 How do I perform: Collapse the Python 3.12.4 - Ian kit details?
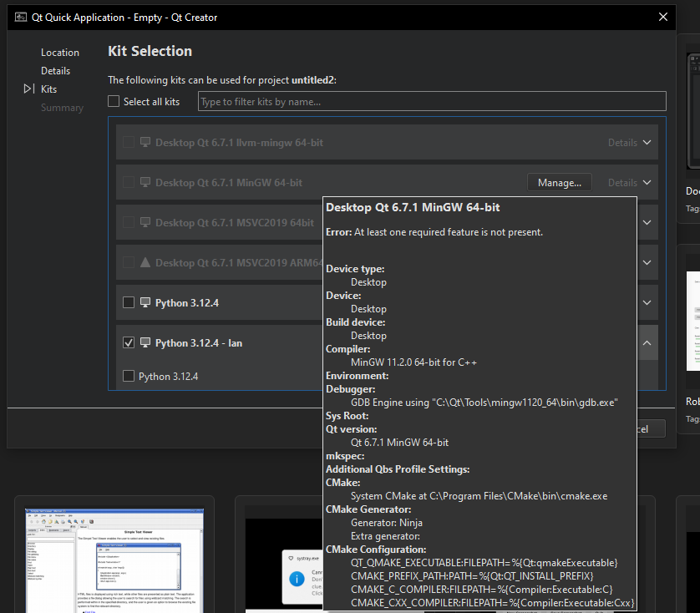(647, 343)
